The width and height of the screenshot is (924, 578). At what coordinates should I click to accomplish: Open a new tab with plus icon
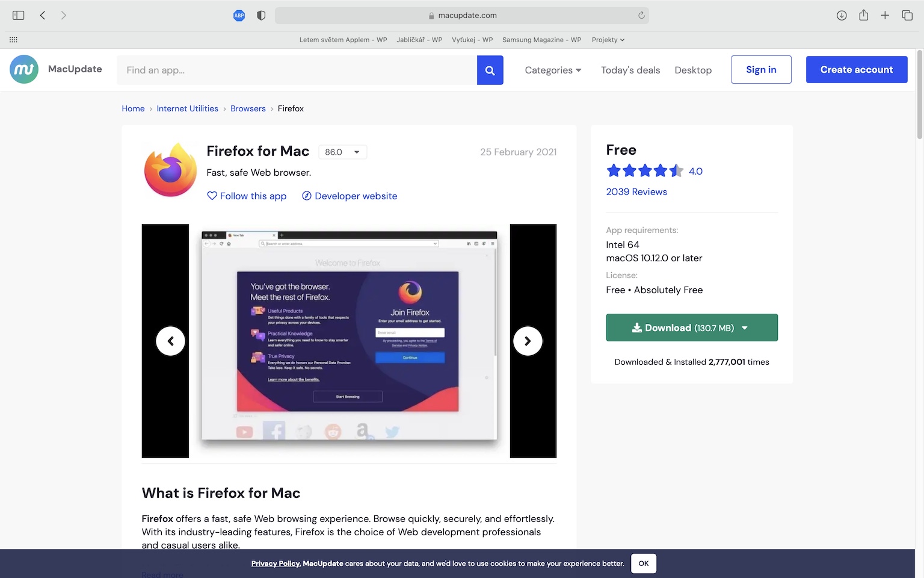(885, 15)
